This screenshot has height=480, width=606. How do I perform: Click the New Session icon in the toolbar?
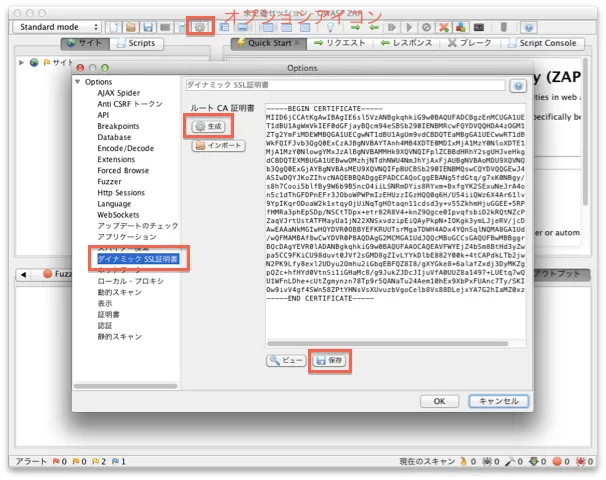point(116,26)
